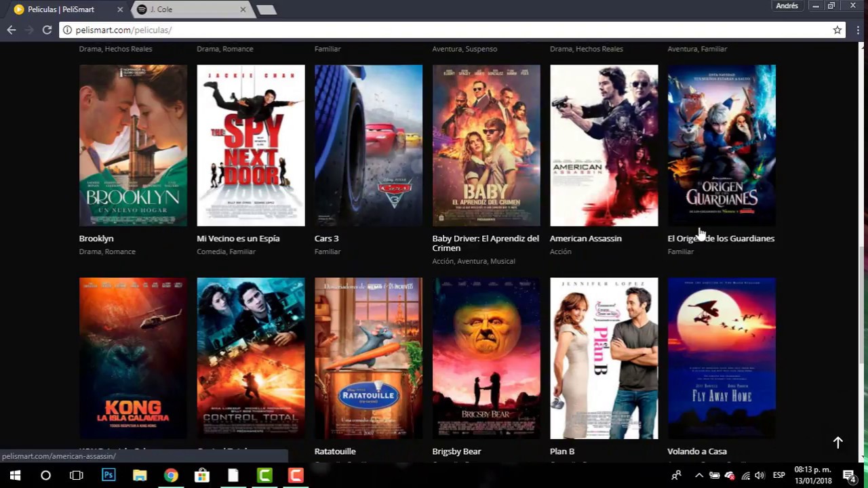Click El Origen de los Guardianes title
Screen dimensions: 868x488
721,239
